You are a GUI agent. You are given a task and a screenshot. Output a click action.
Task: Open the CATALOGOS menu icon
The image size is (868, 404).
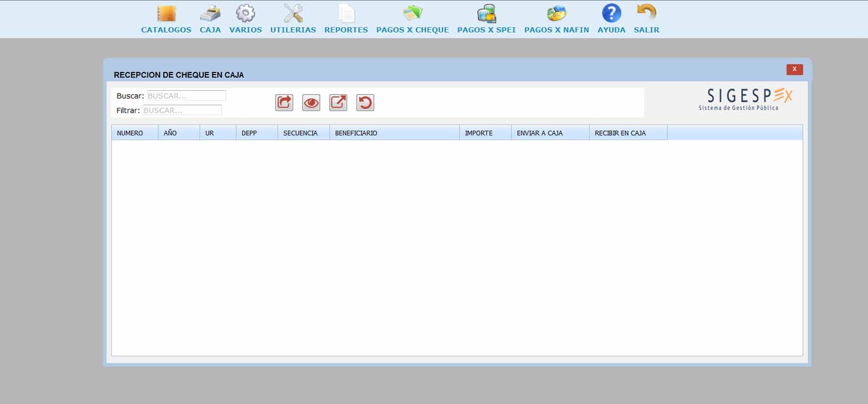(x=166, y=13)
